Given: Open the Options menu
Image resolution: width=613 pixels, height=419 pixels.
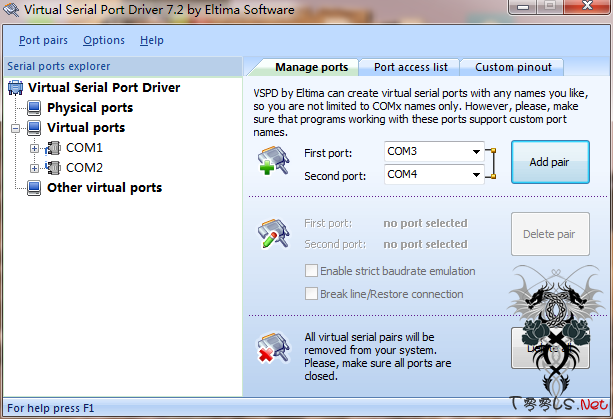Looking at the screenshot, I should click(104, 40).
